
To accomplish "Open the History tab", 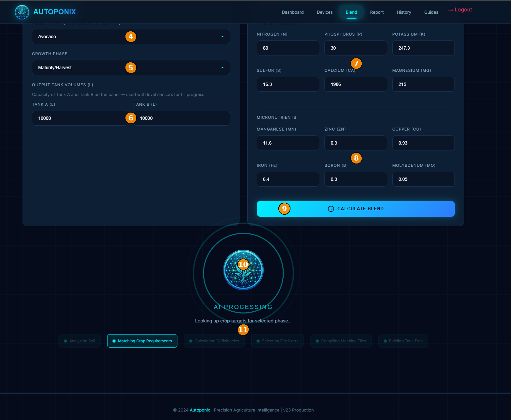I will (x=404, y=12).
